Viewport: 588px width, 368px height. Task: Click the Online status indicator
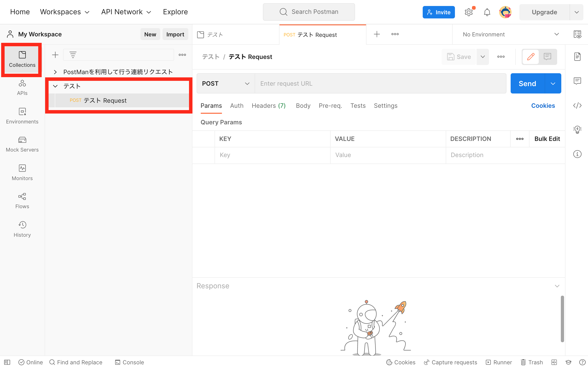(x=30, y=362)
